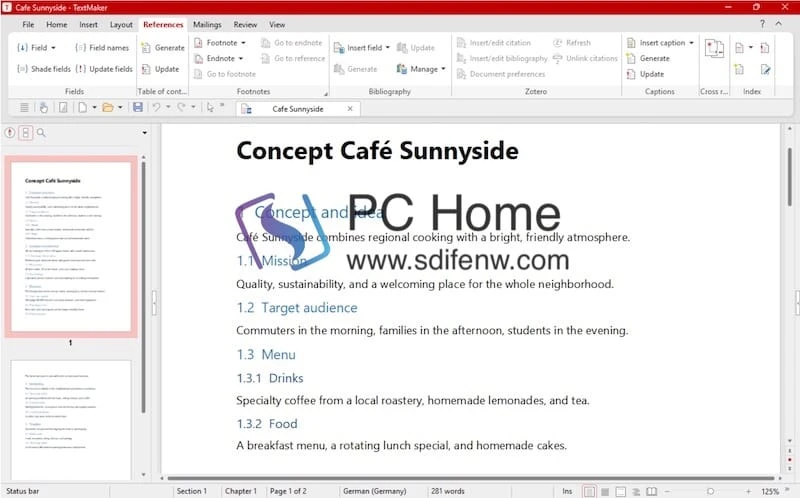Viewport: 800px width, 498px height.
Task: Open the hamburger menu icon in quick toolbar
Action: pos(24,107)
